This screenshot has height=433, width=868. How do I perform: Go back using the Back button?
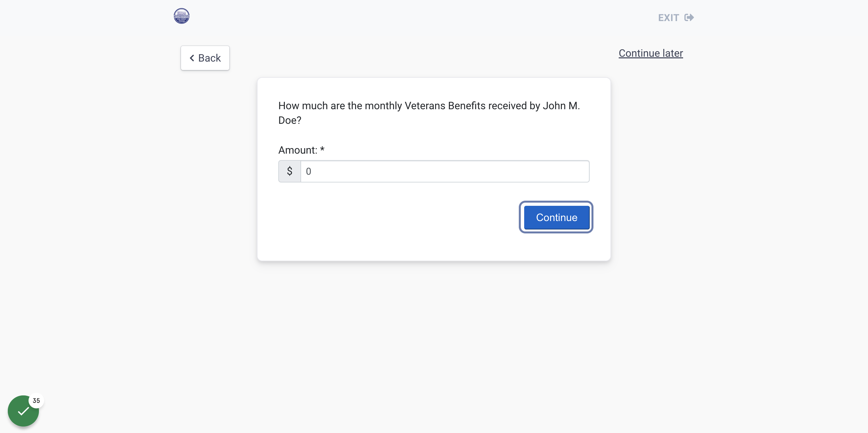[205, 58]
